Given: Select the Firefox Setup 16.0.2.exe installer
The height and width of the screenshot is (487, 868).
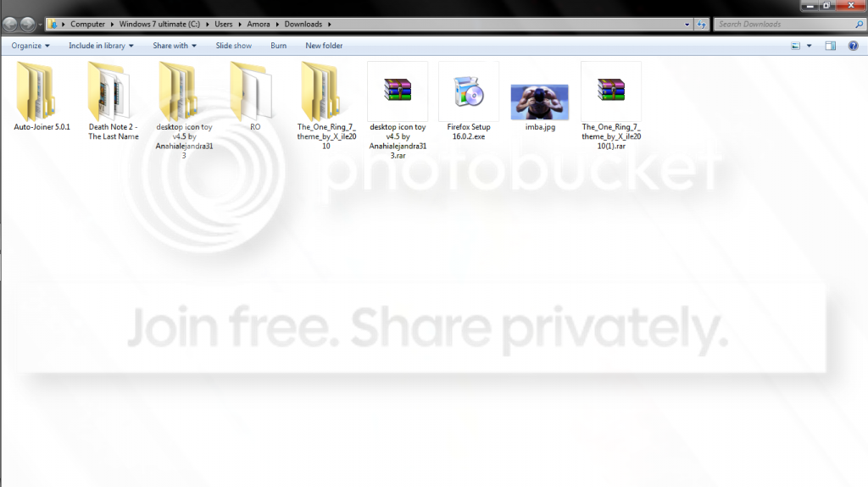Looking at the screenshot, I should pos(468,102).
